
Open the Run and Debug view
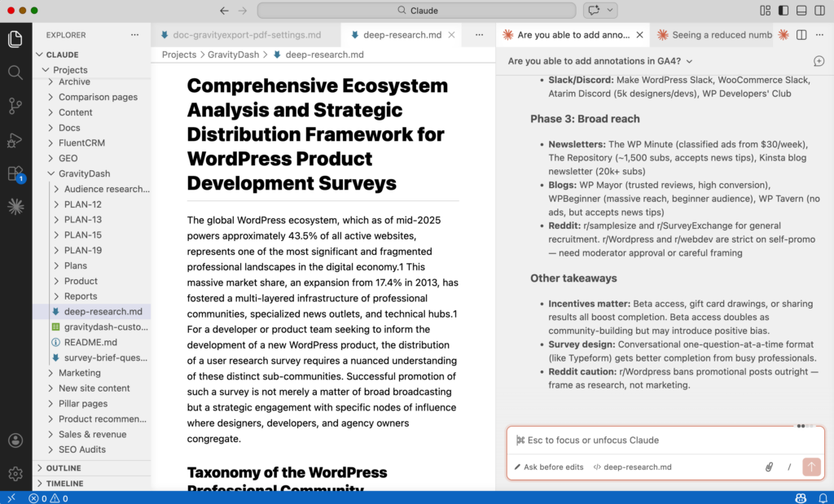pyautogui.click(x=15, y=140)
